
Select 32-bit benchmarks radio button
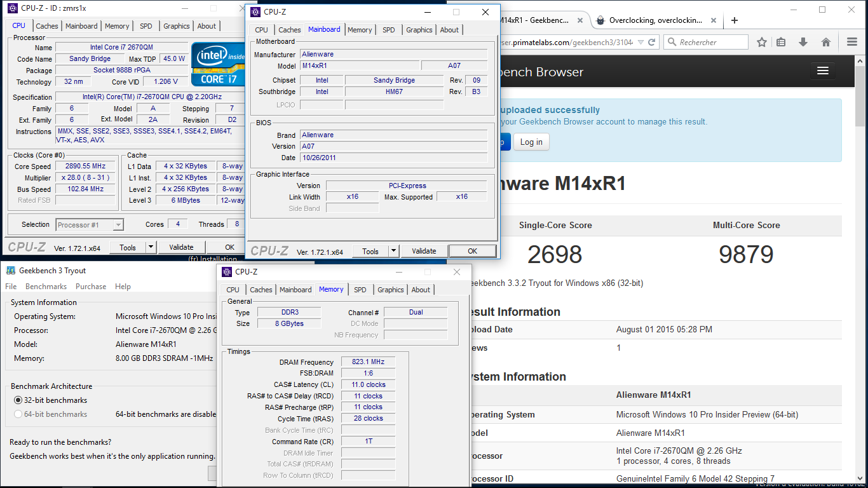pos(18,400)
